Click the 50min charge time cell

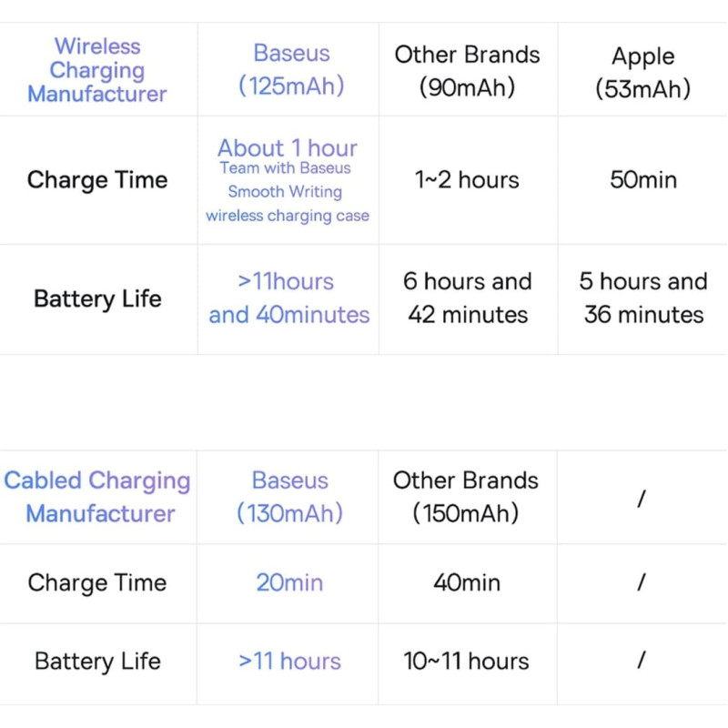click(x=643, y=180)
